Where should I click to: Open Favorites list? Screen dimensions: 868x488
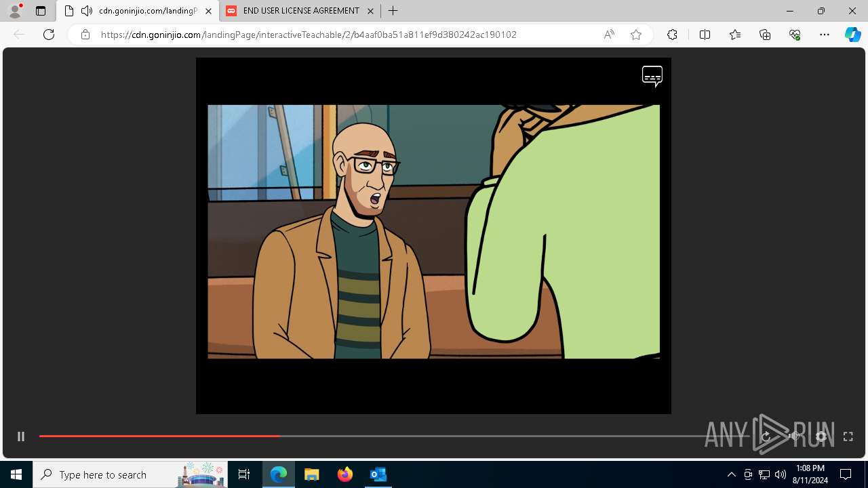click(x=735, y=35)
